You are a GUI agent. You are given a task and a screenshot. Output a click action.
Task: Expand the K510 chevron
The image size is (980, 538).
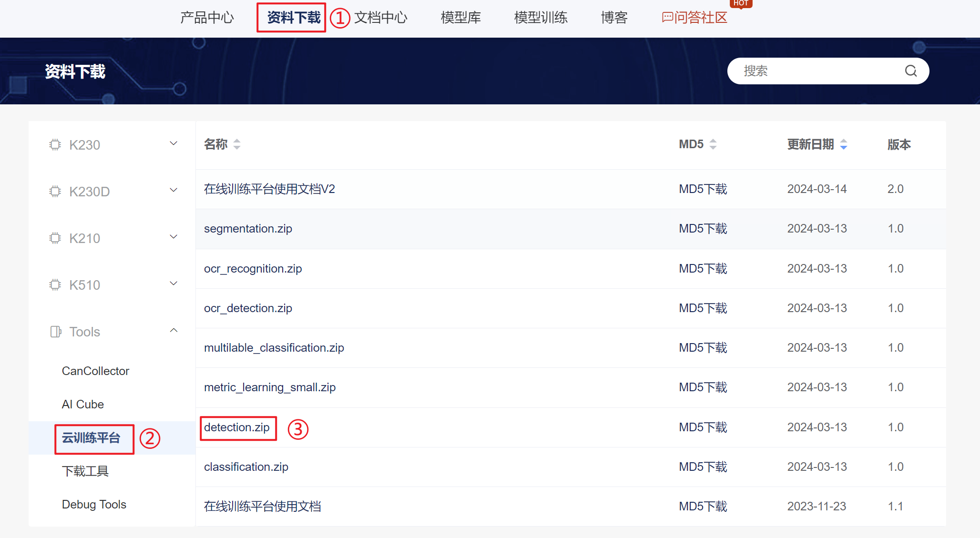click(174, 284)
